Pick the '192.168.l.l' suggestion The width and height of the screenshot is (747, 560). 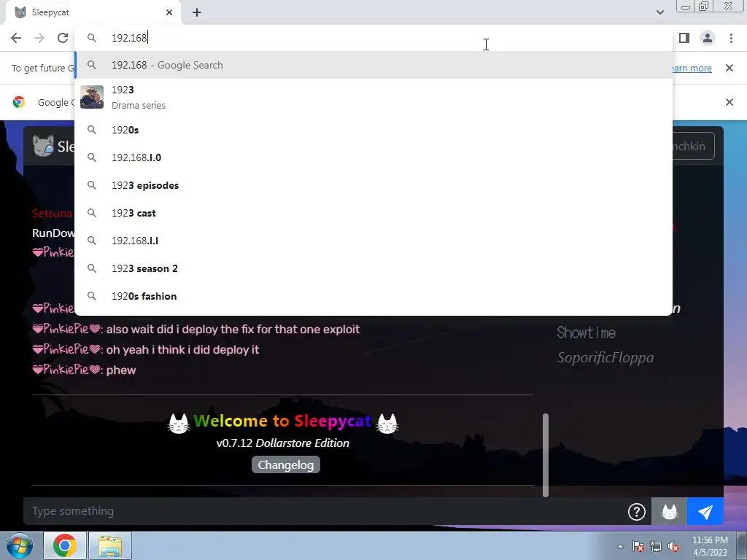(373, 241)
